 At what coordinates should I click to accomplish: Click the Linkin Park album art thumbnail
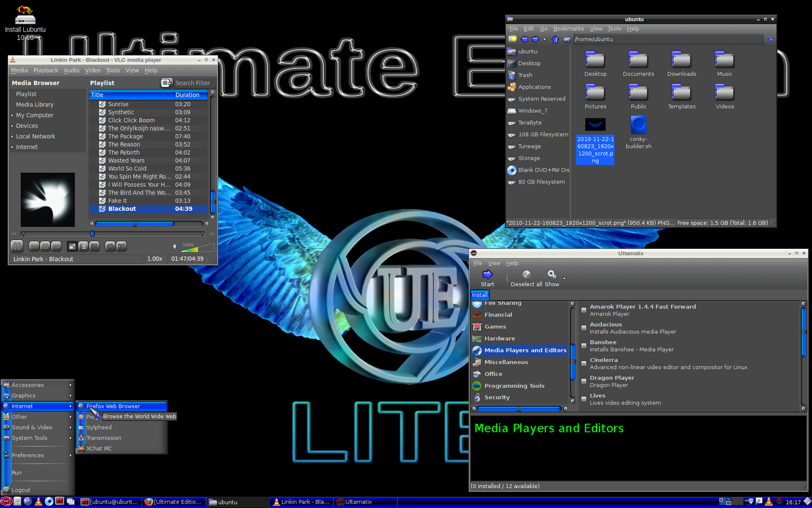pos(48,200)
